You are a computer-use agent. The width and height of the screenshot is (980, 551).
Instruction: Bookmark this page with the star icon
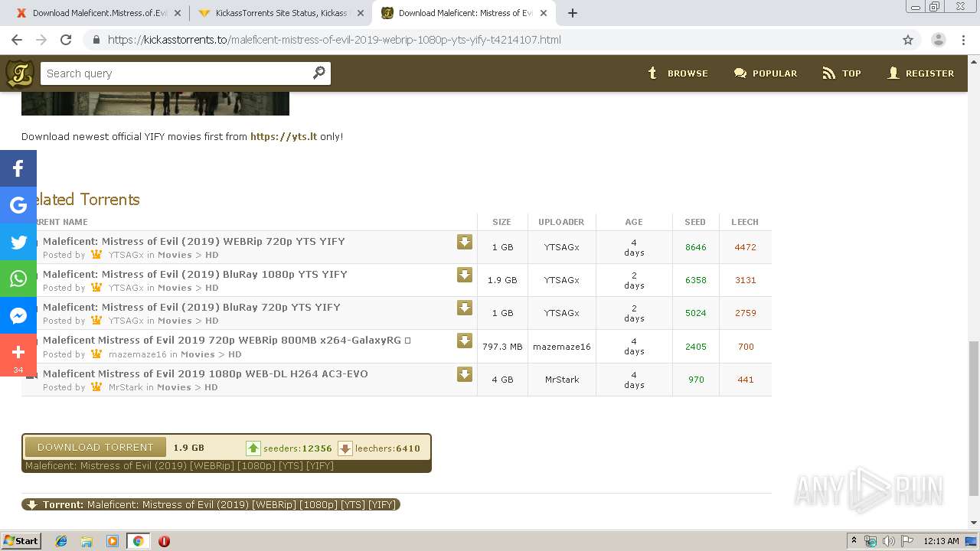coord(908,40)
